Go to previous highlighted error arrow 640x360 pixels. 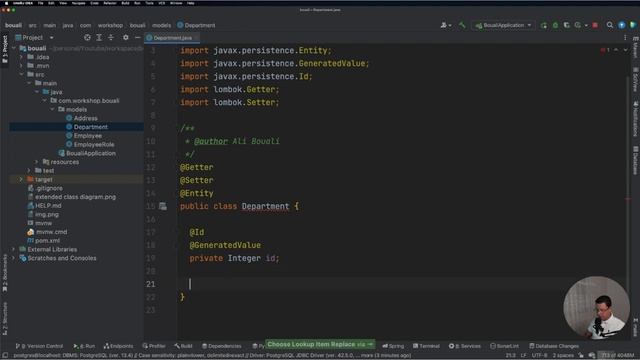coord(616,50)
